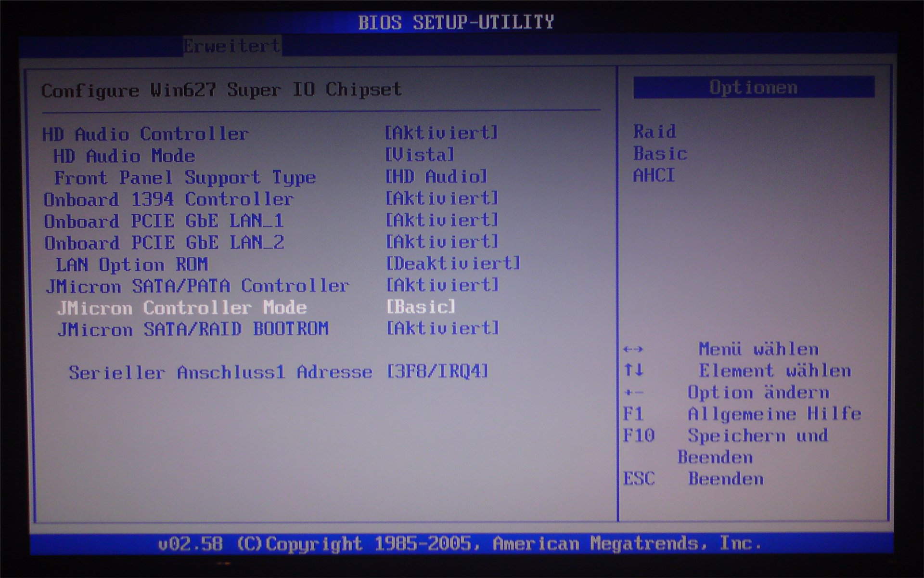Click the plus-minus Option ändern symbol
This screenshot has height=578, width=924.
coord(633,393)
